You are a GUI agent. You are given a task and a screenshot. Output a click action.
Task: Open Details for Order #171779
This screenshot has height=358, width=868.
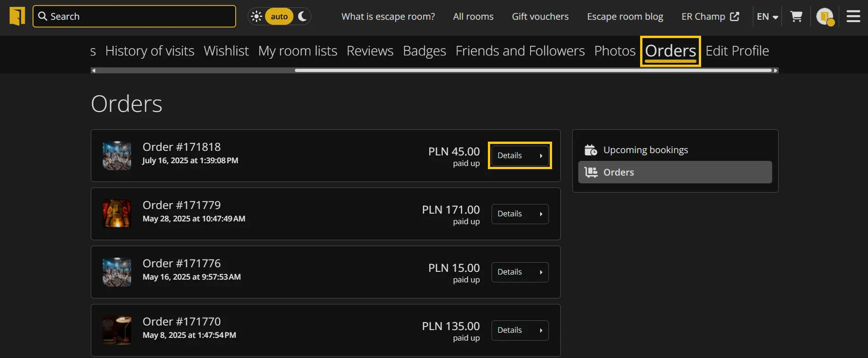520,214
